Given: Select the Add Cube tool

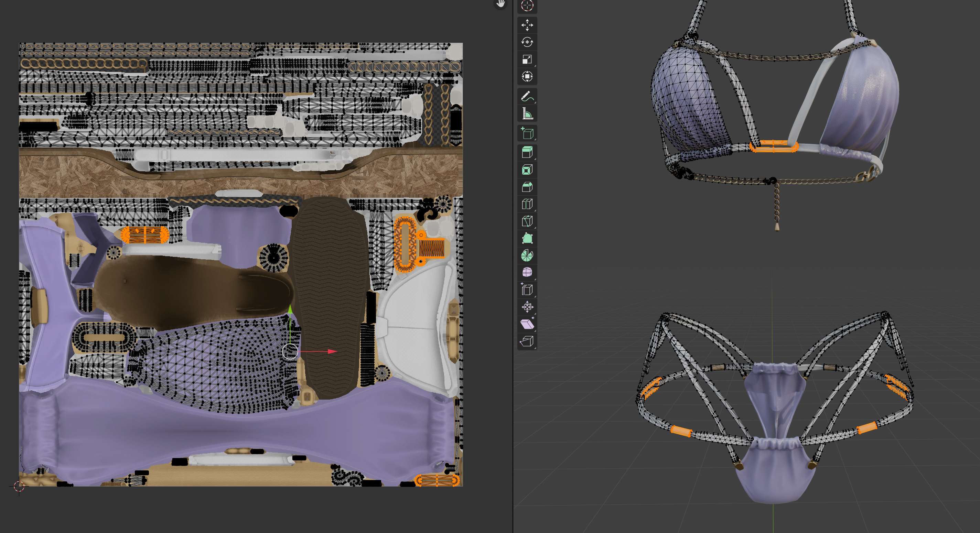Looking at the screenshot, I should click(x=527, y=133).
